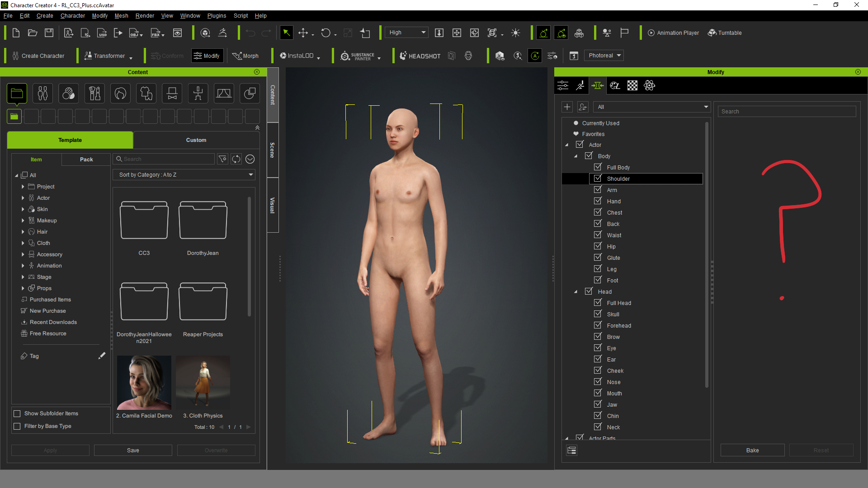This screenshot has height=488, width=868.
Task: Open the High quality dropdown
Action: click(x=407, y=33)
